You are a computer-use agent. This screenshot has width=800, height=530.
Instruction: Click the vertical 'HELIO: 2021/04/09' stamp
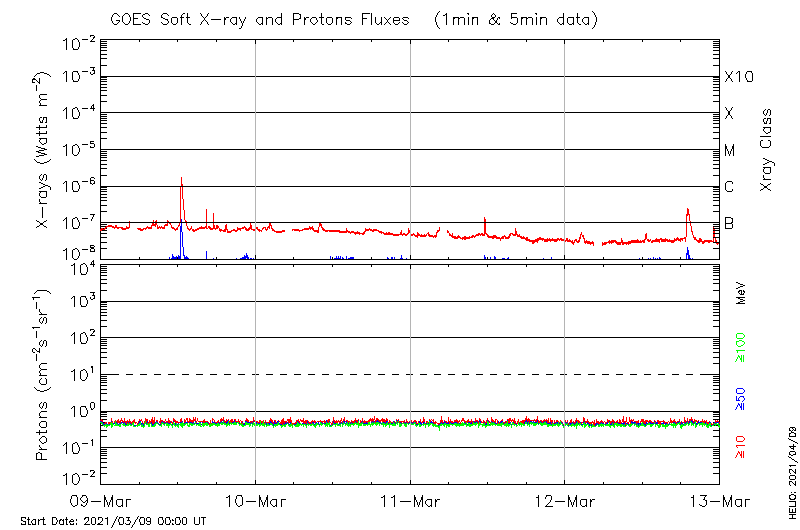[791, 470]
